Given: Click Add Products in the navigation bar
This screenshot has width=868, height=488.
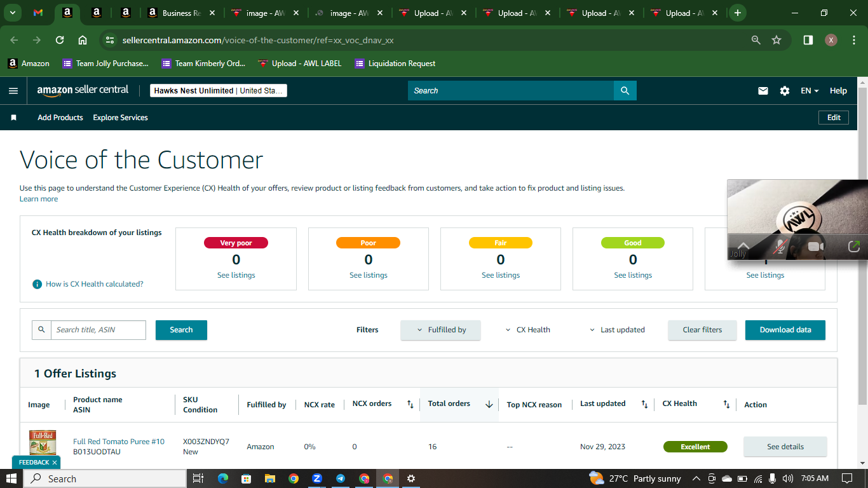Looking at the screenshot, I should tap(60, 118).
